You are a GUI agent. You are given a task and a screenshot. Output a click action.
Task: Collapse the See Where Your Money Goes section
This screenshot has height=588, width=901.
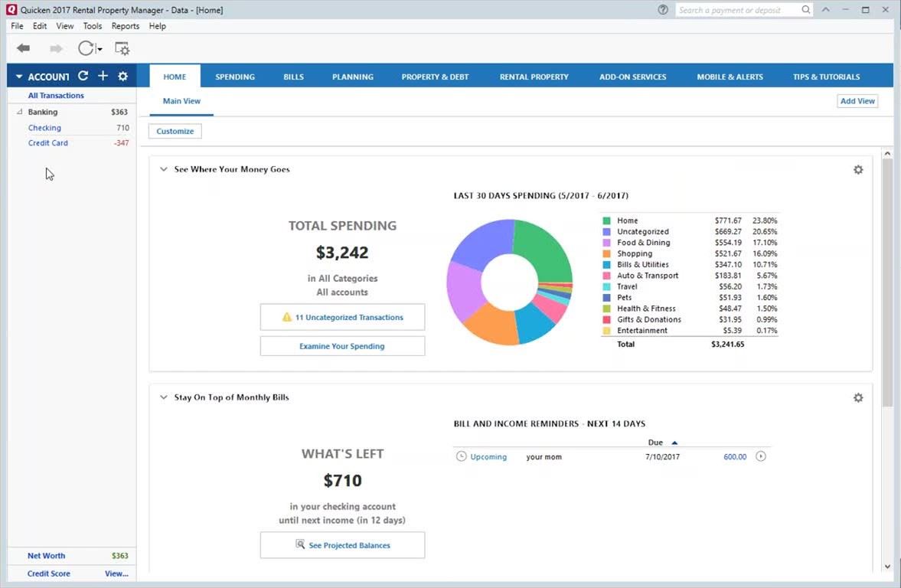coord(163,170)
